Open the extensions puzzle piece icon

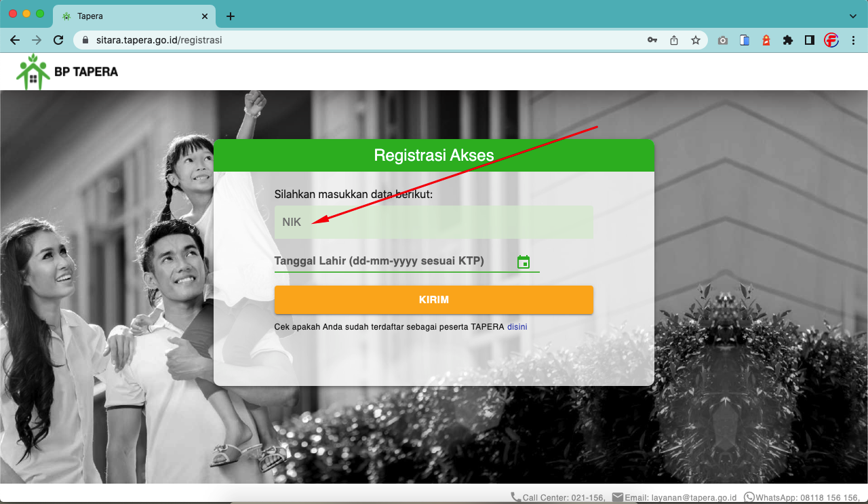tap(788, 40)
